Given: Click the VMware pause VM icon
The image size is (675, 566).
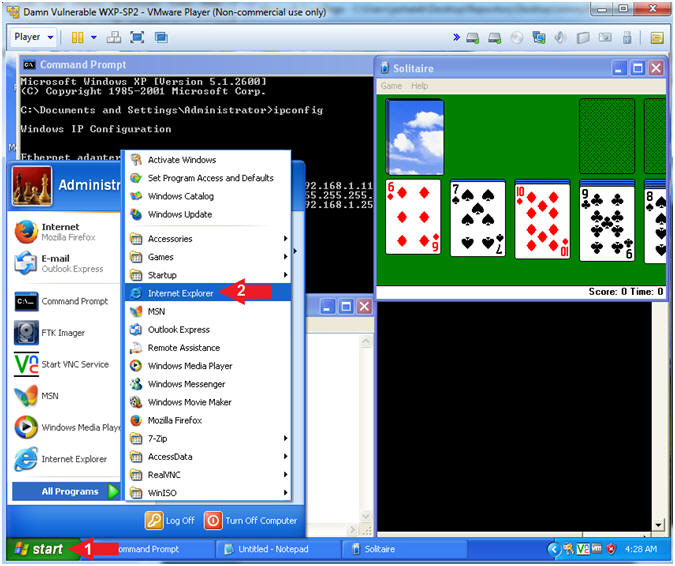Looking at the screenshot, I should [77, 37].
